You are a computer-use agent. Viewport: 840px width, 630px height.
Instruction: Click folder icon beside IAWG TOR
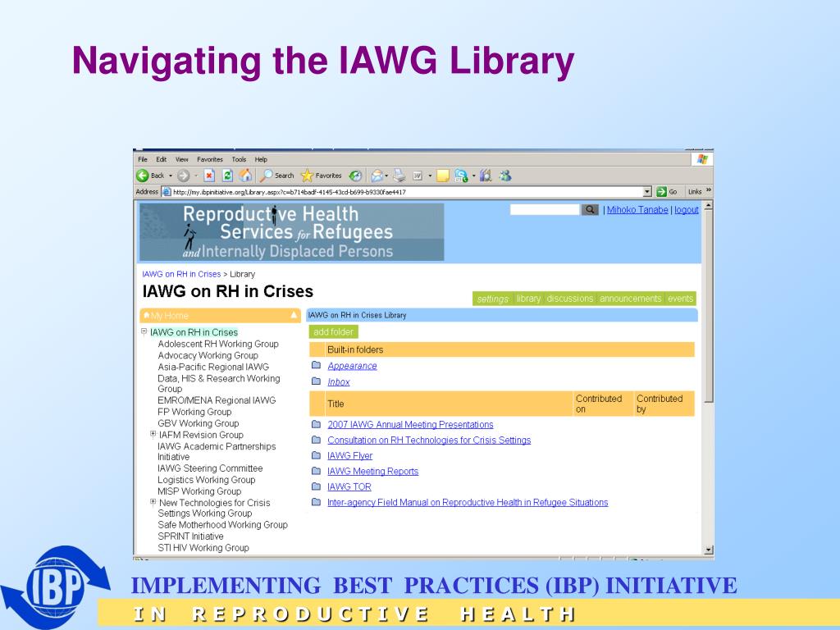(x=316, y=486)
